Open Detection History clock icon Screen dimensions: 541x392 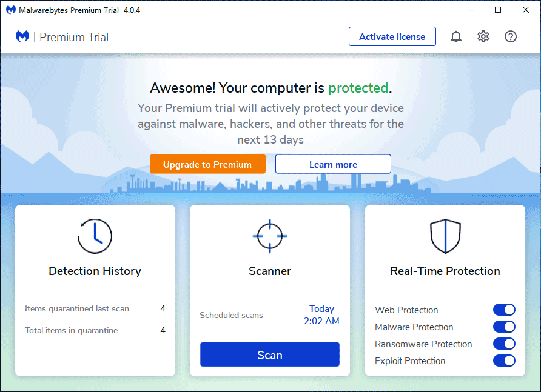95,236
